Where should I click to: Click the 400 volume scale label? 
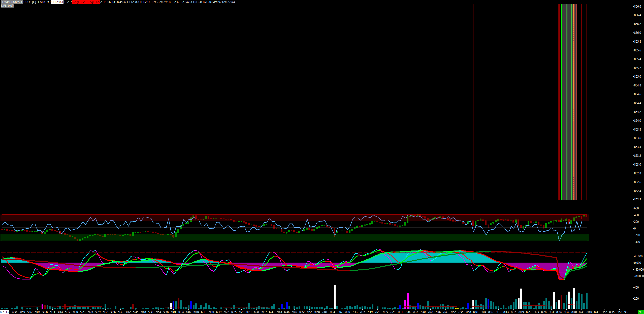point(636,288)
